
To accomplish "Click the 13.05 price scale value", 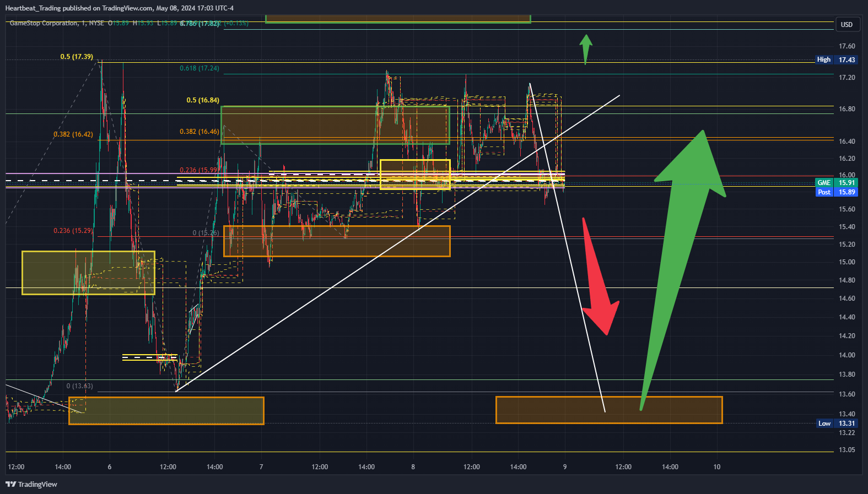I will pyautogui.click(x=847, y=450).
